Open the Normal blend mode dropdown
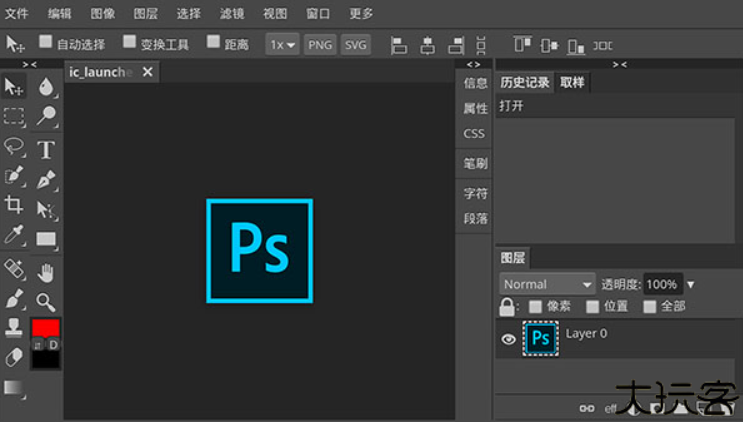The height and width of the screenshot is (423, 743). 547,284
